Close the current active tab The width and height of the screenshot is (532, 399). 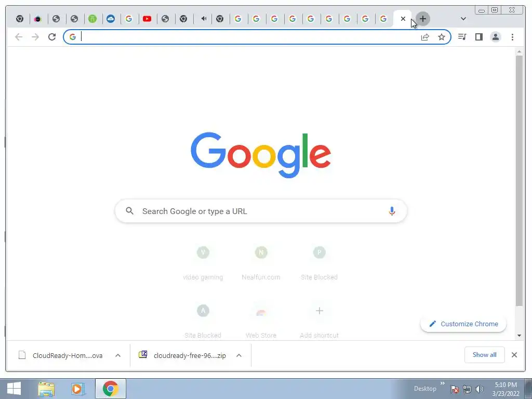[403, 19]
